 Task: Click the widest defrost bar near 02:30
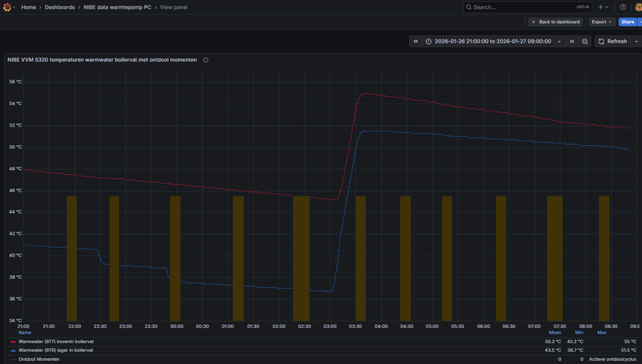tap(301, 258)
